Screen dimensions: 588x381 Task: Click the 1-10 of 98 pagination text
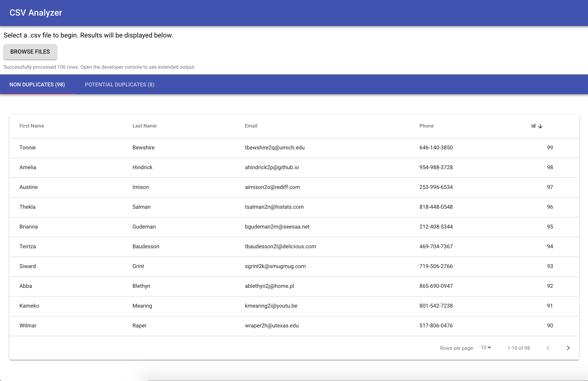[x=518, y=348]
